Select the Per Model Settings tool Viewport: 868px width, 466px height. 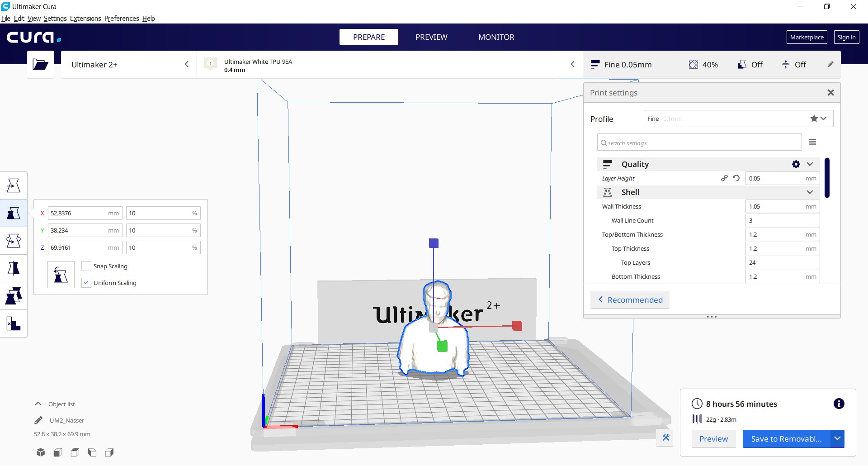[14, 296]
